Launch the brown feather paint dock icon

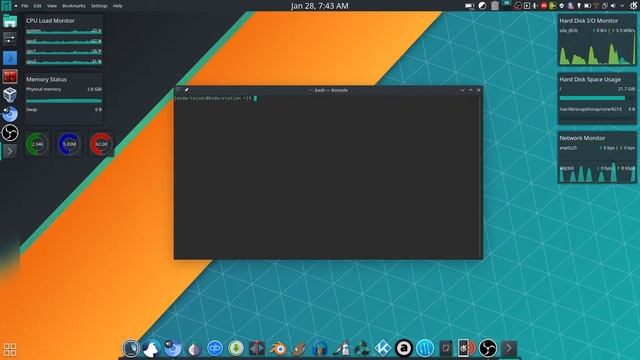(x=299, y=348)
